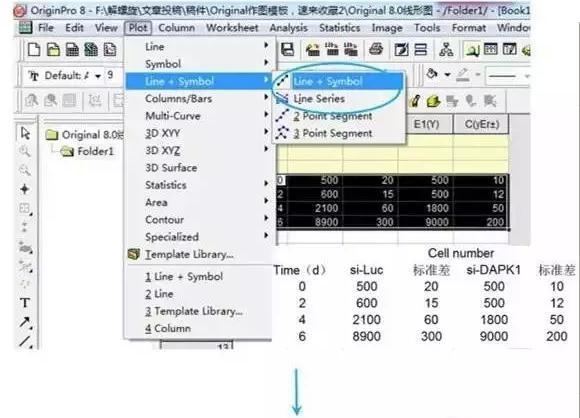Pick the fill color bucket tool
580x418 pixels.
(432, 75)
